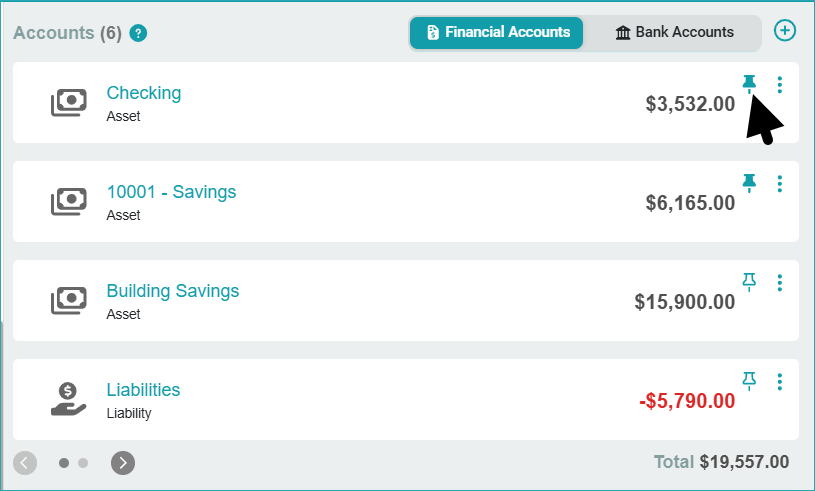815x491 pixels.
Task: Click the 10001 - Savings cash icon
Action: pyautogui.click(x=68, y=202)
